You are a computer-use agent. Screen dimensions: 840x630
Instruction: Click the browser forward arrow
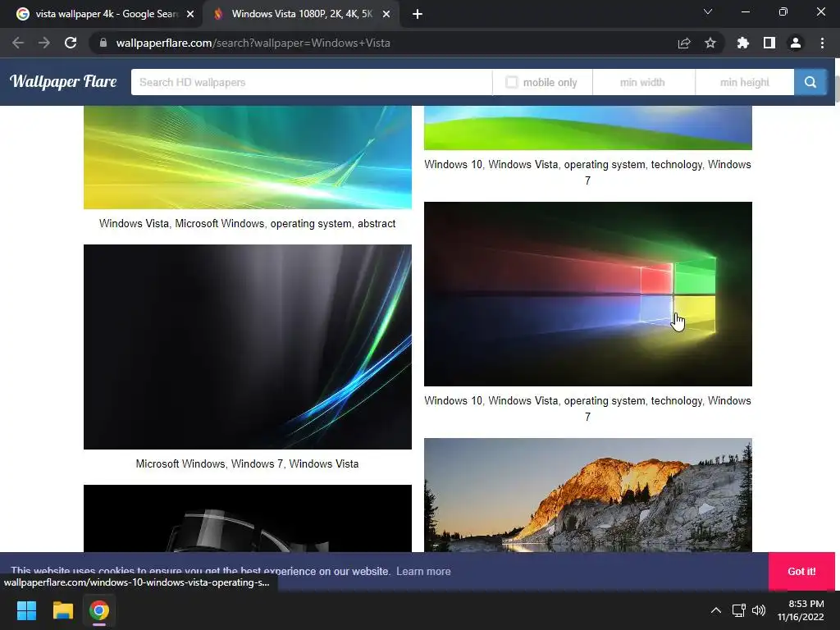pos(44,43)
